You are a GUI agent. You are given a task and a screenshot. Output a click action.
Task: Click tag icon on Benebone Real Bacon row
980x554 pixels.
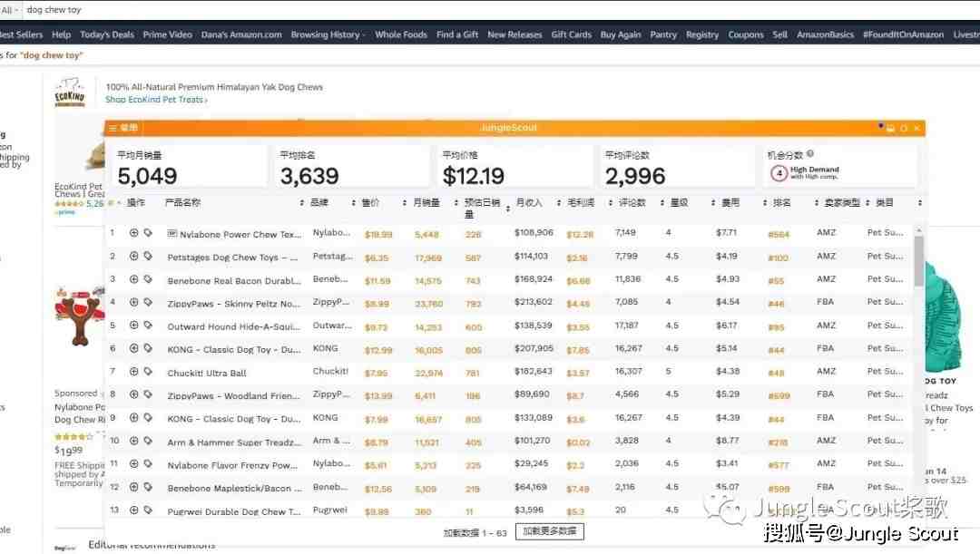(x=148, y=278)
